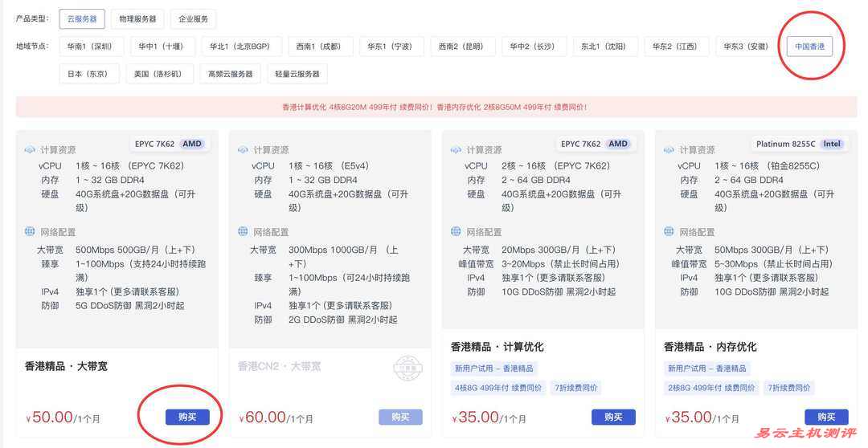Click 7折续费同价 tag in 计算优化 card
The width and height of the screenshot is (868, 448).
click(x=575, y=388)
